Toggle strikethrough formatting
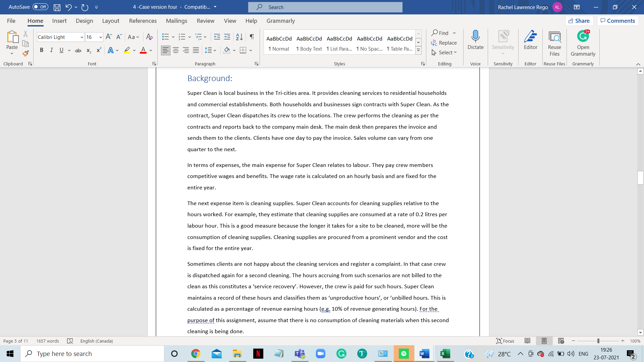The width and height of the screenshot is (644, 362). (78, 50)
